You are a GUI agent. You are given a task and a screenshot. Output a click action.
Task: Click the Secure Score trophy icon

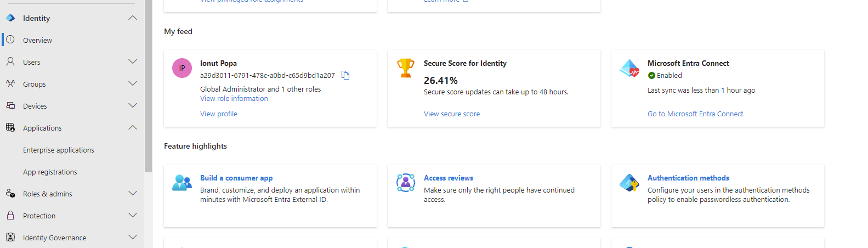click(x=406, y=68)
